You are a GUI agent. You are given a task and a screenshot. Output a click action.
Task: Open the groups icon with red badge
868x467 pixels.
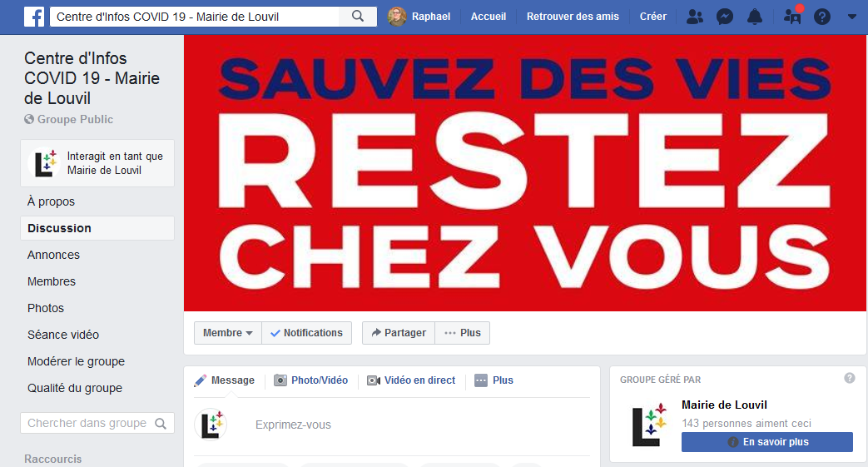pyautogui.click(x=793, y=16)
